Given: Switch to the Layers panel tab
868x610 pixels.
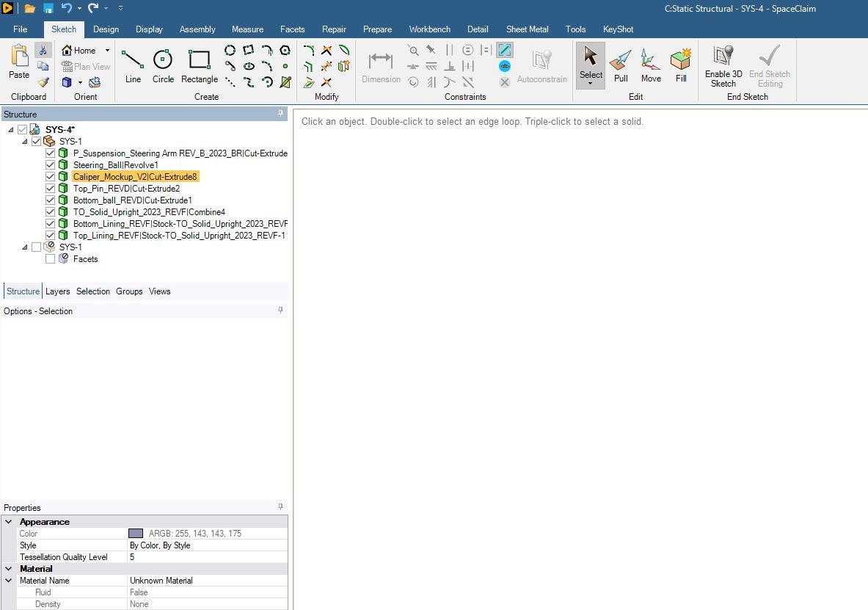Looking at the screenshot, I should click(57, 291).
